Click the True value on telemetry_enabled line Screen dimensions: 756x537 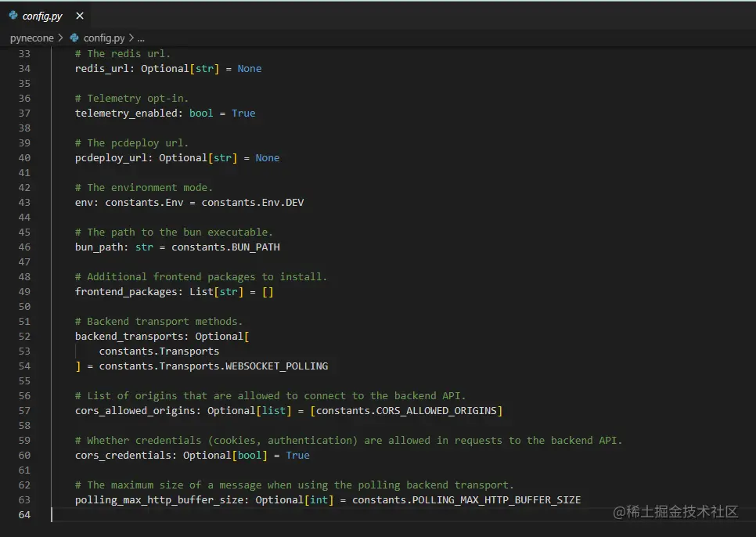(x=243, y=114)
